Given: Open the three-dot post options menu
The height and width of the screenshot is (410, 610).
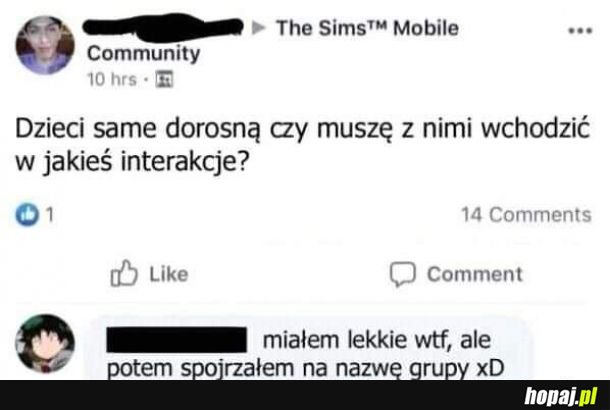Looking at the screenshot, I should (x=580, y=31).
